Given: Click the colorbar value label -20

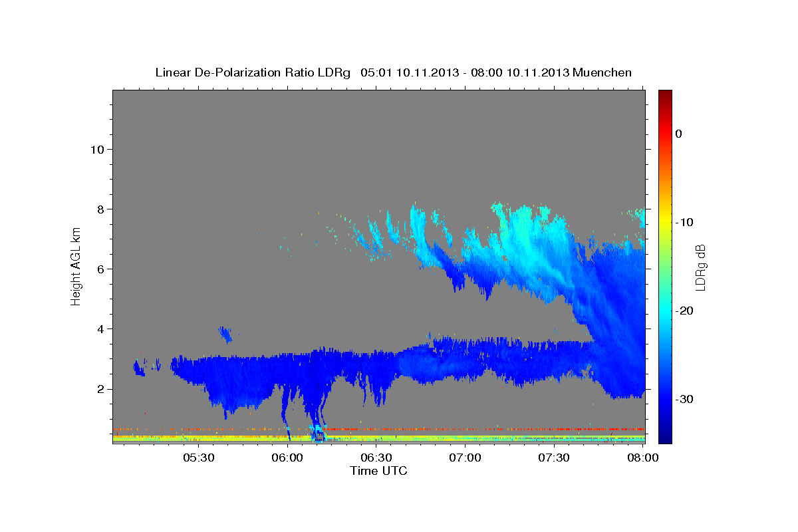Looking at the screenshot, I should pyautogui.click(x=684, y=311).
